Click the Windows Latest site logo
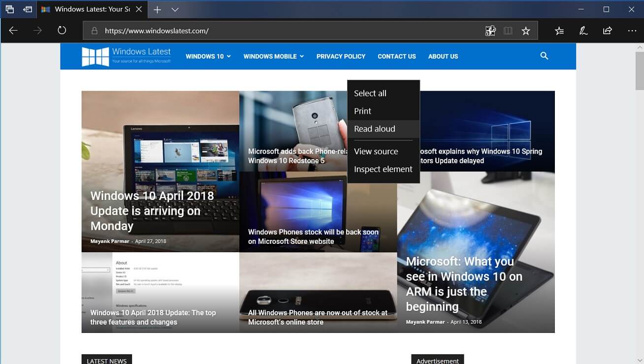644x364 pixels. 127,56
